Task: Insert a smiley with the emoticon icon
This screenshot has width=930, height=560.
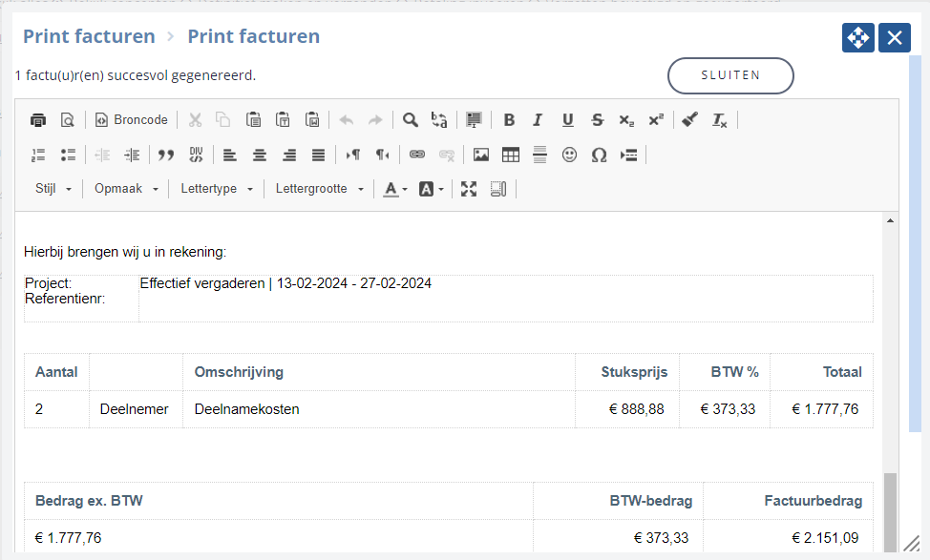Action: [x=569, y=156]
